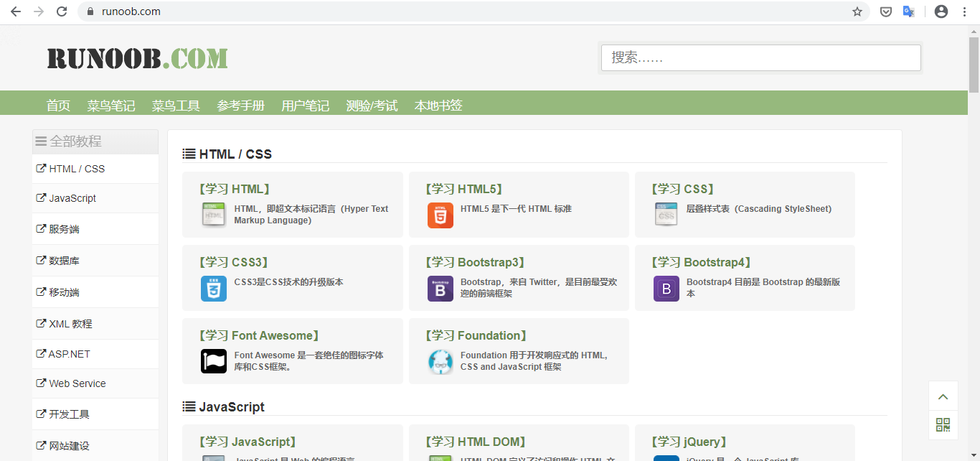Click the runoob.com address bar

tap(473, 11)
